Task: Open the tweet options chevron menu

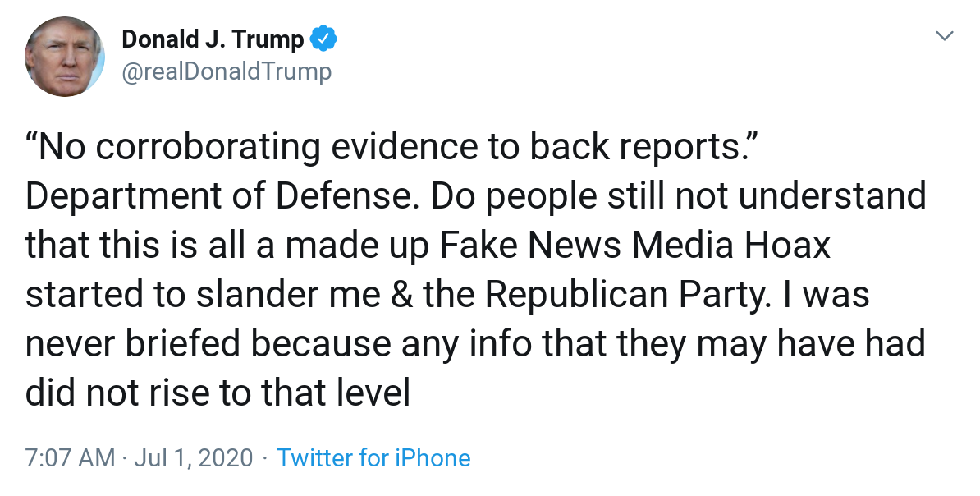Action: tap(946, 36)
